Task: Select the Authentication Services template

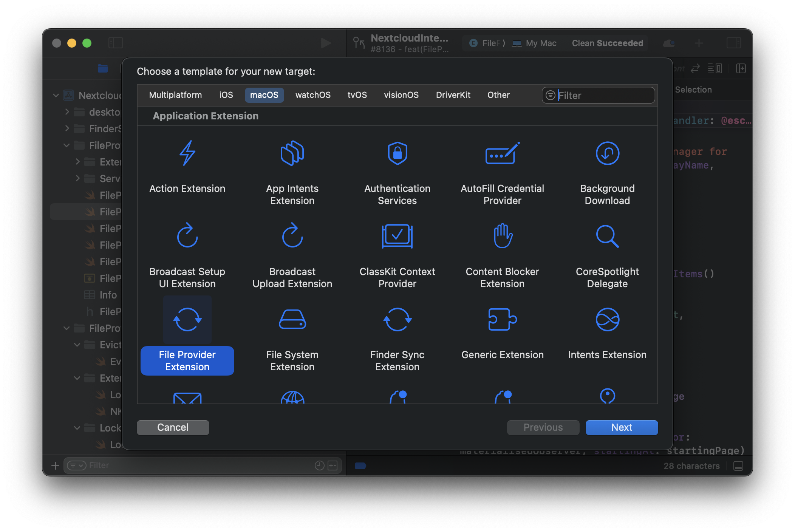Action: (397, 170)
